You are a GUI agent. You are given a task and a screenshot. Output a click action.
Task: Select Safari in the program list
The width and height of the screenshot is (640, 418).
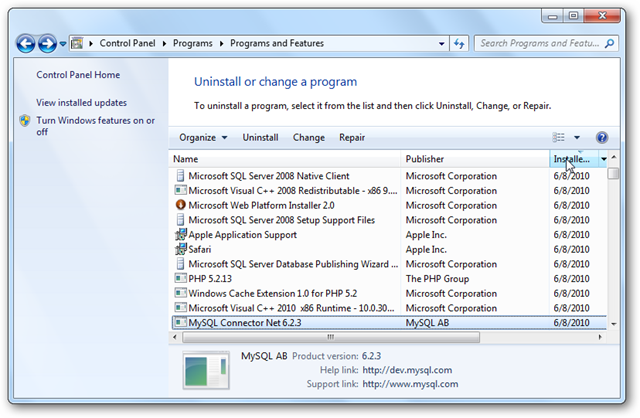[388, 249]
